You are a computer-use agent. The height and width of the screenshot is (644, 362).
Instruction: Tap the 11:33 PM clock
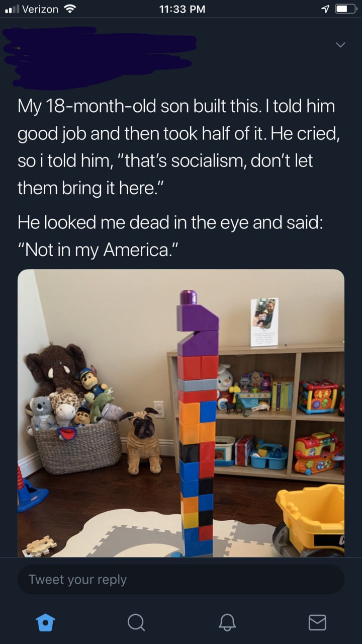click(x=182, y=9)
